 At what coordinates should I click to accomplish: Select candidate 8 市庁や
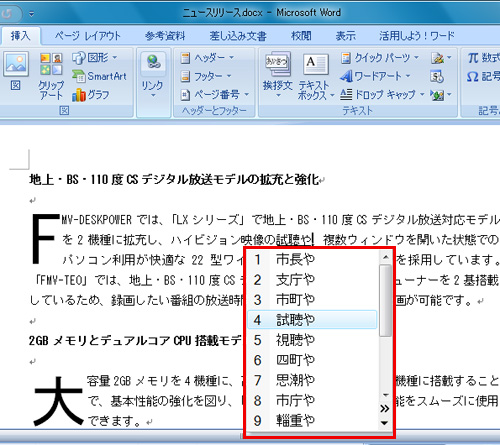[x=313, y=400]
